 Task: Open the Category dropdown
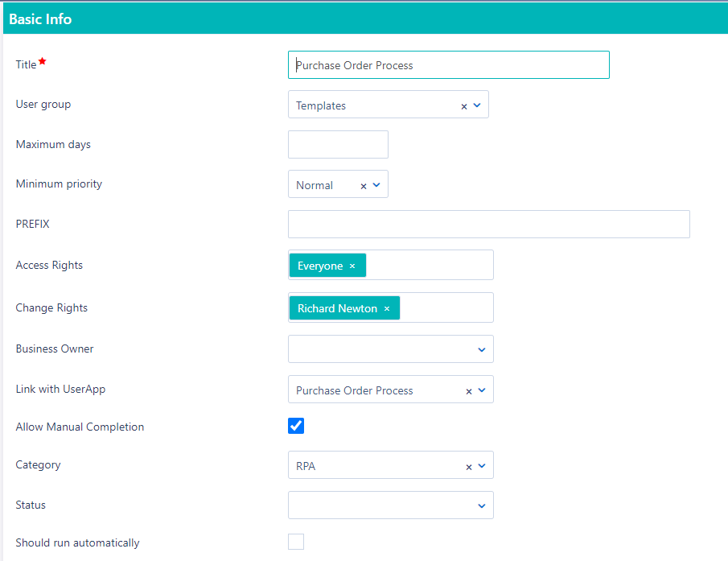tap(482, 465)
